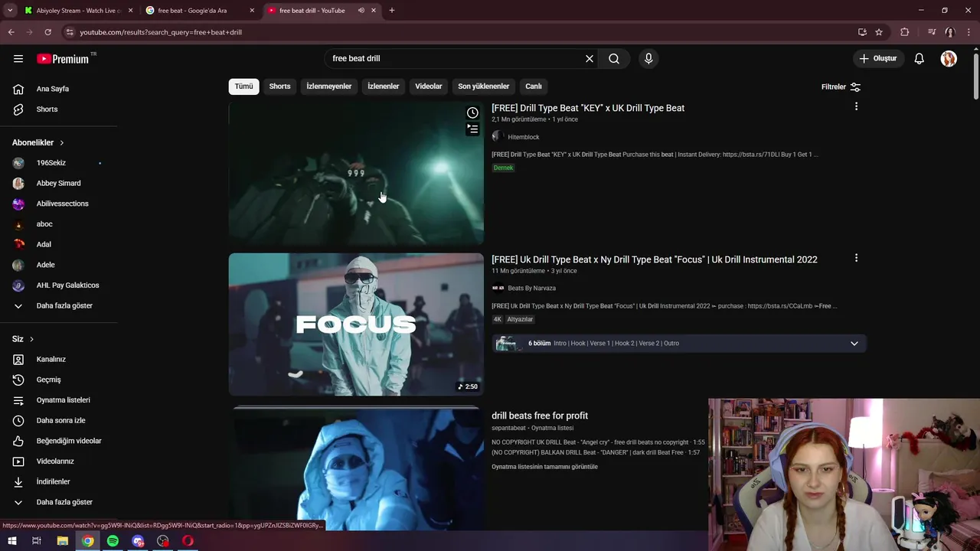
Task: Add KEY video to queue icon
Action: pos(473,129)
